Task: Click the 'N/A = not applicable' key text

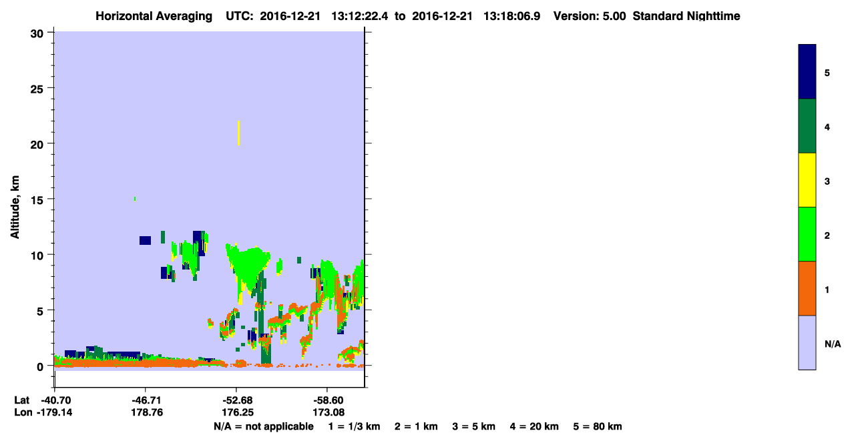Action: point(263,426)
